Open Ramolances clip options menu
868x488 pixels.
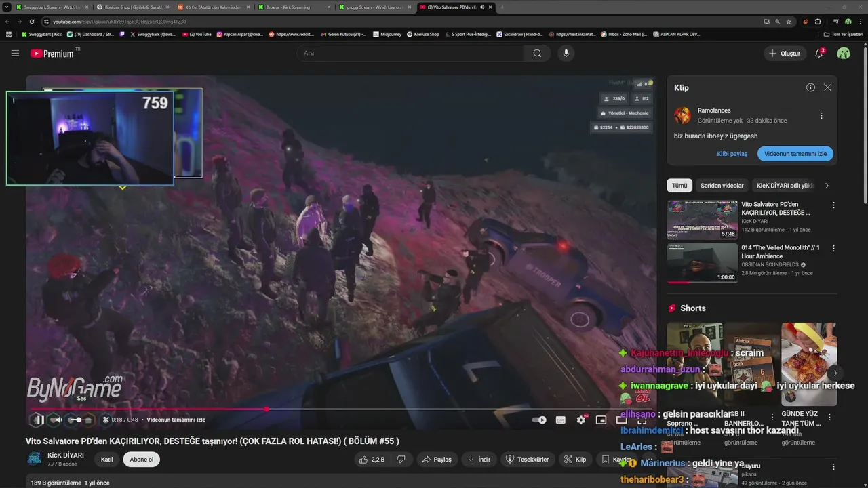coord(821,115)
